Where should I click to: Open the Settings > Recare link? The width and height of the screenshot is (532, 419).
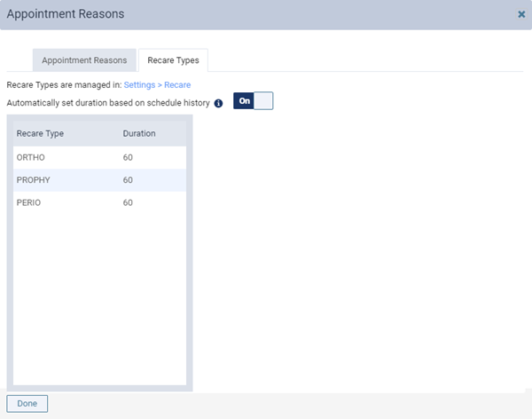[x=157, y=85]
